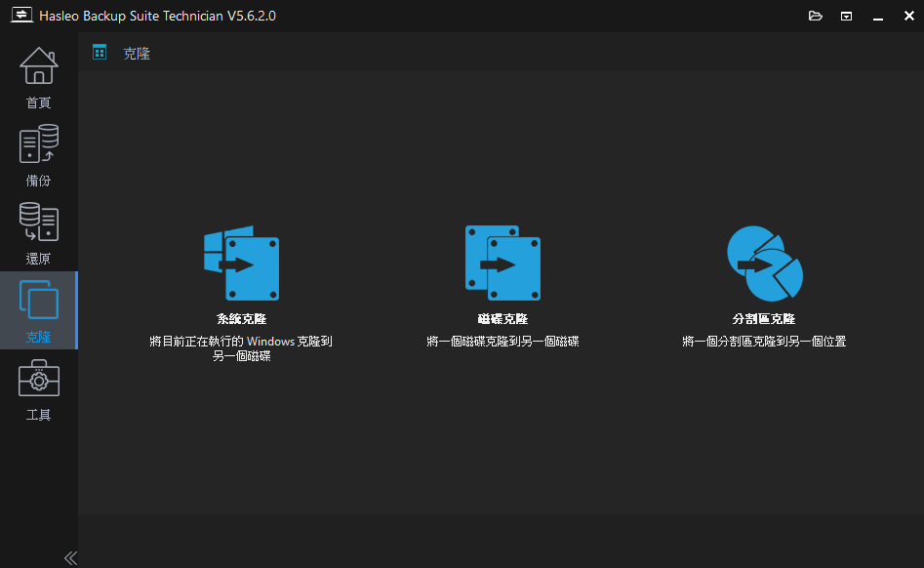
Task: Click the 將一個磁碟克隆到另一個磁碟 description
Action: (x=502, y=342)
